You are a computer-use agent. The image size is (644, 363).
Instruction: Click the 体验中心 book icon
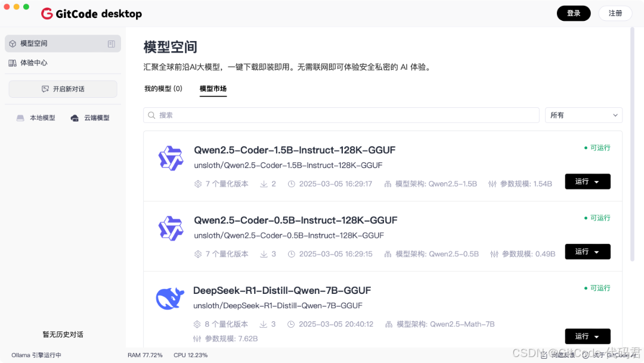point(13,63)
